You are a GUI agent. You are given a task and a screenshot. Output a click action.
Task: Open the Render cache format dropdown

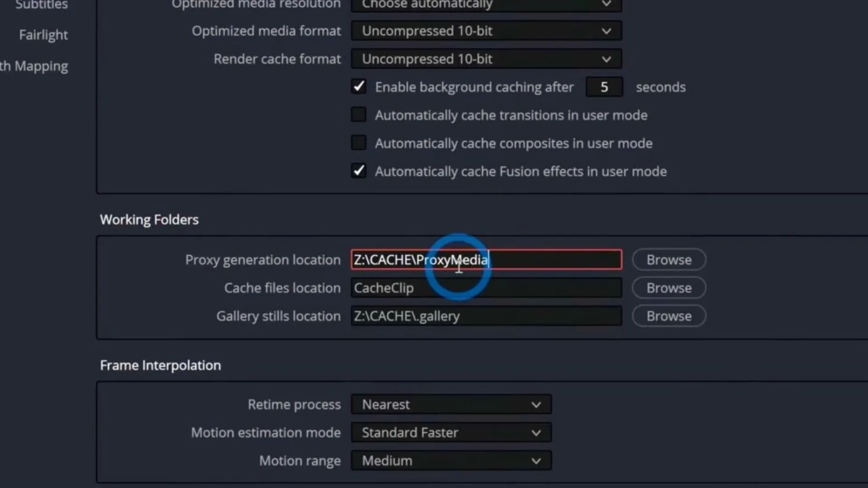(486, 59)
